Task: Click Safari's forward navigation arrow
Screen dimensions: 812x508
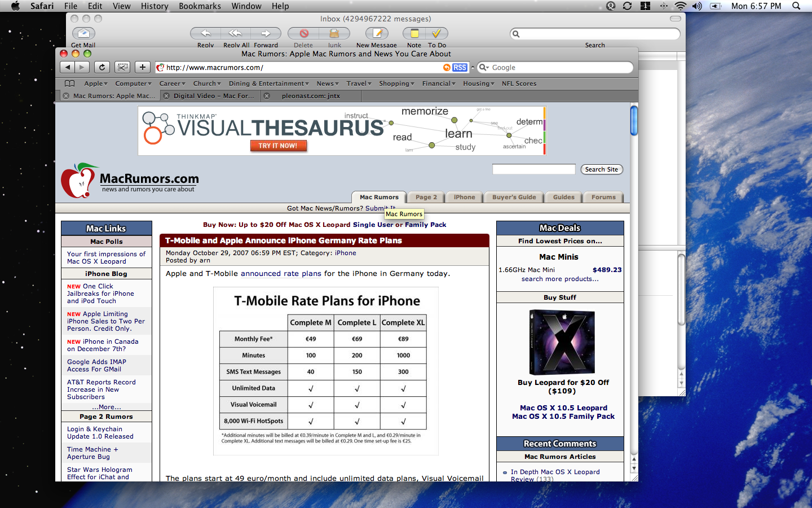Action: point(82,67)
